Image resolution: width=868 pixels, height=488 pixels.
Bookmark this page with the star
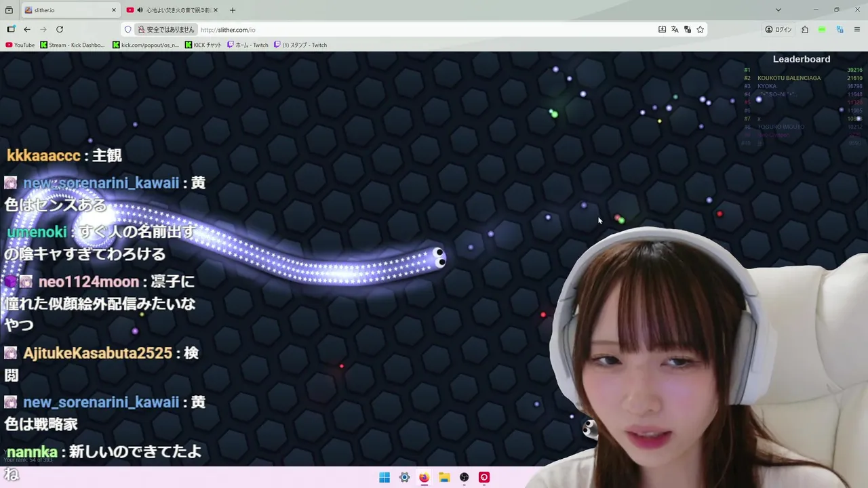701,30
